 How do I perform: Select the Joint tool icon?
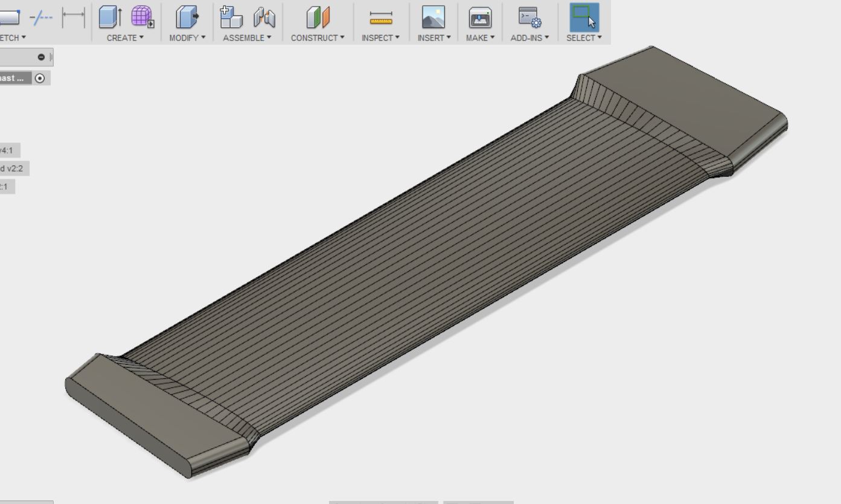[264, 18]
